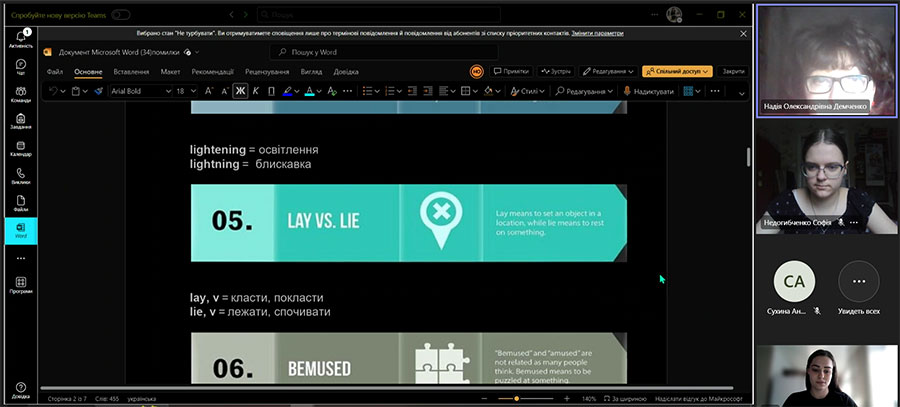
Task: Switch to the Insert ribbon tab
Action: tap(132, 71)
